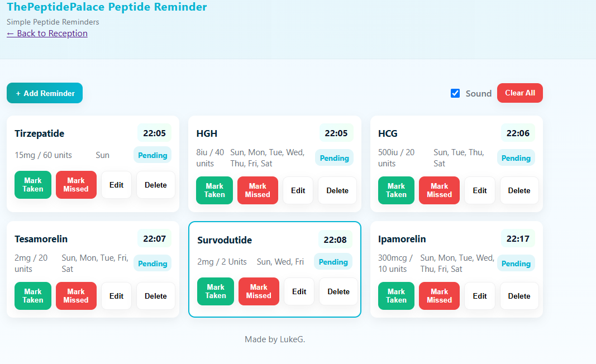Mark Survodutide as missed
The width and height of the screenshot is (596, 364).
point(259,291)
